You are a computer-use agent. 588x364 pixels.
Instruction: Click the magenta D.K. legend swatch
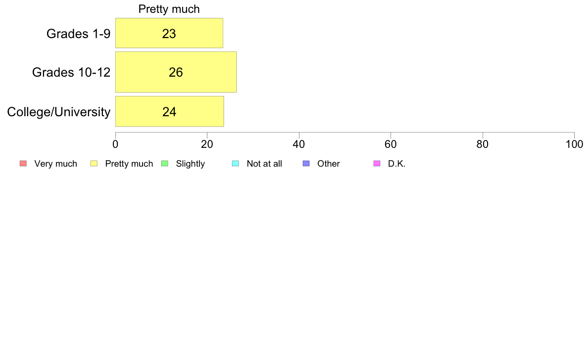[377, 163]
